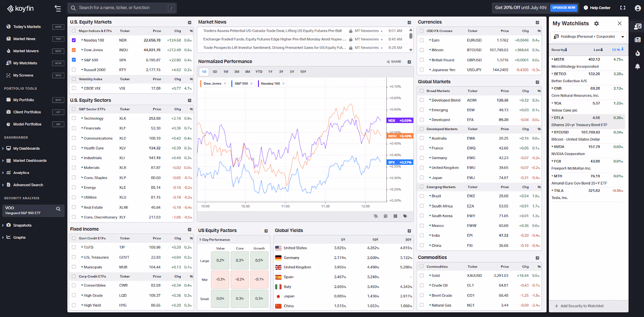Sort watchlist by Security column

point(559,50)
